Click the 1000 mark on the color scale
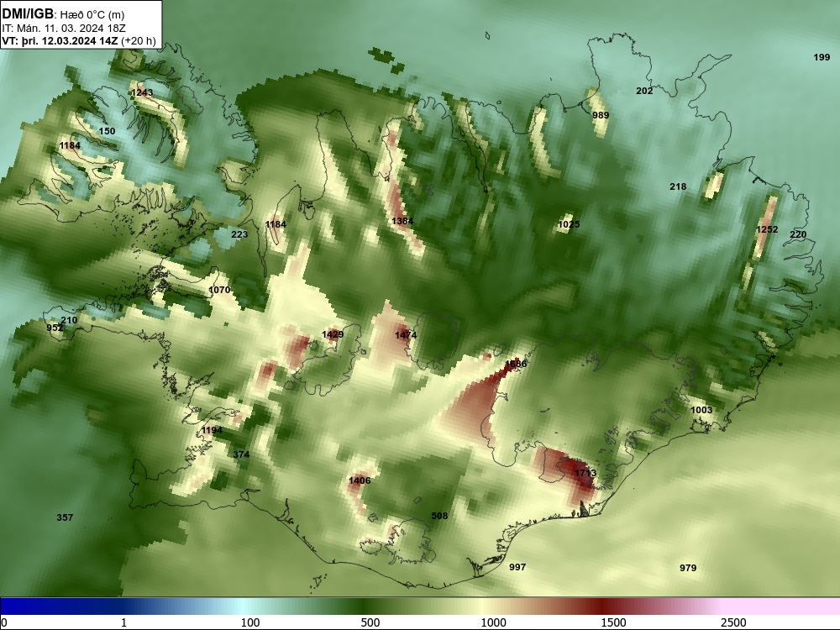This screenshot has height=630, width=840. point(493,622)
